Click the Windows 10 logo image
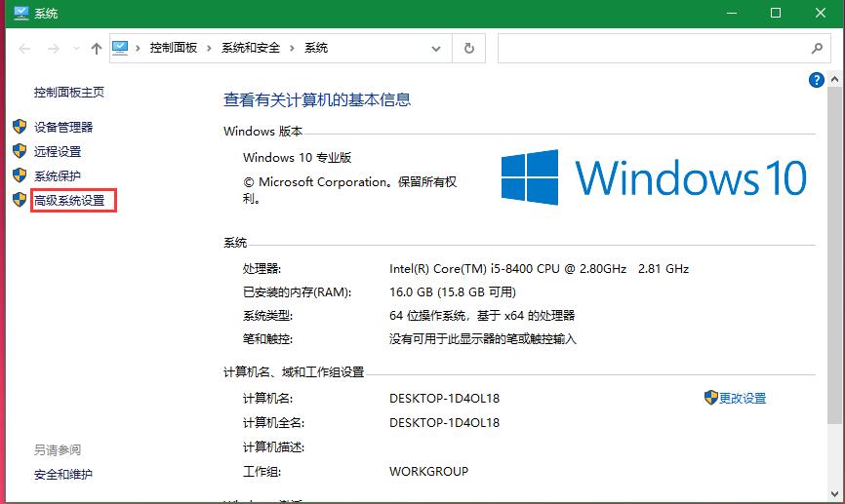The image size is (845, 504). point(654,177)
